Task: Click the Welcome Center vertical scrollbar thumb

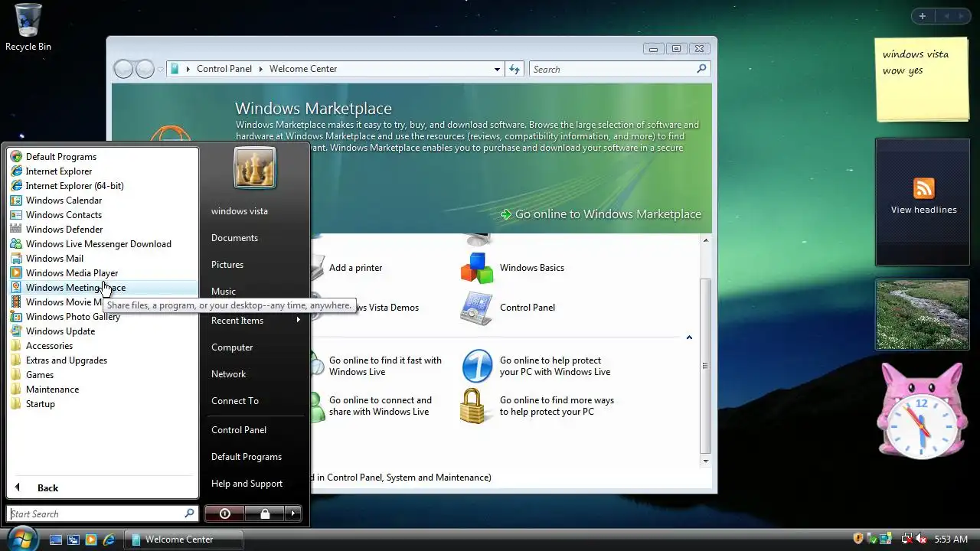Action: [706, 367]
